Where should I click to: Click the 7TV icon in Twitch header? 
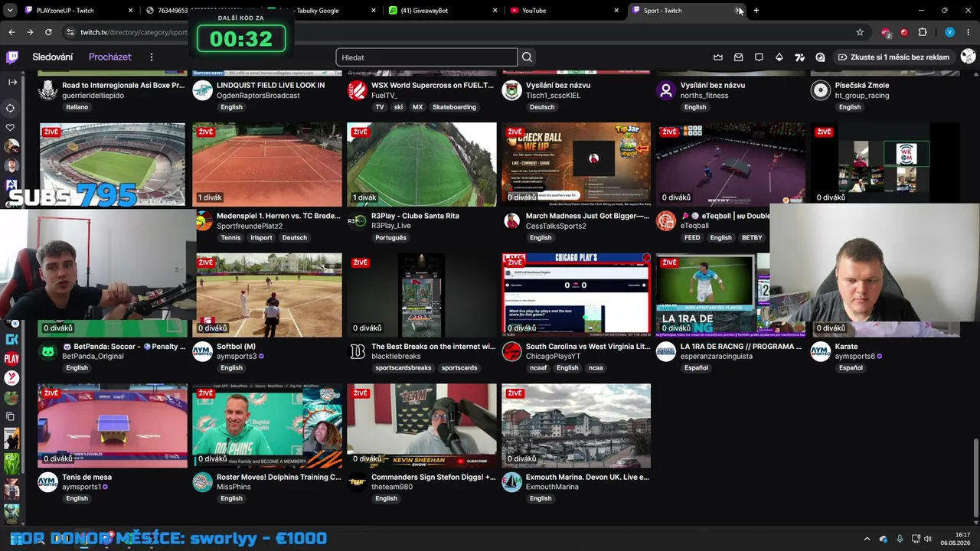point(799,57)
